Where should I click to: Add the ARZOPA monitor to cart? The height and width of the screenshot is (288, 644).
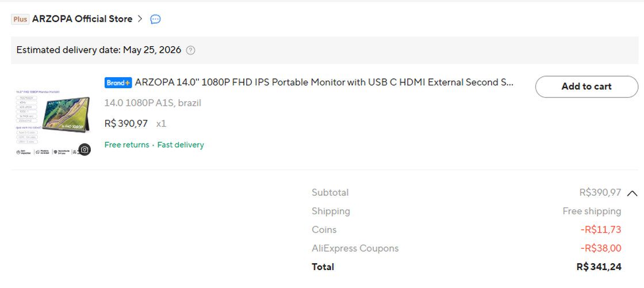point(586,86)
